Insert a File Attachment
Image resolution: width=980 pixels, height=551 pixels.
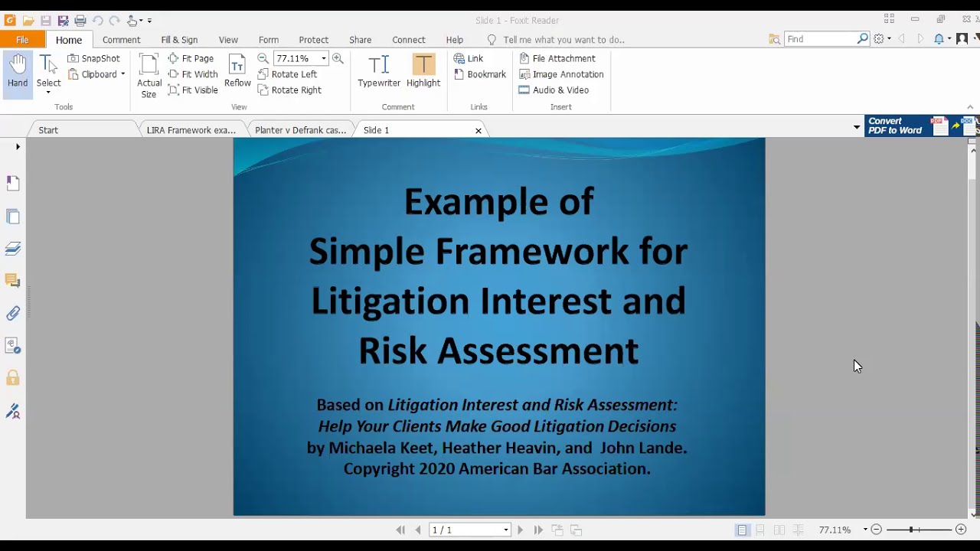click(557, 58)
